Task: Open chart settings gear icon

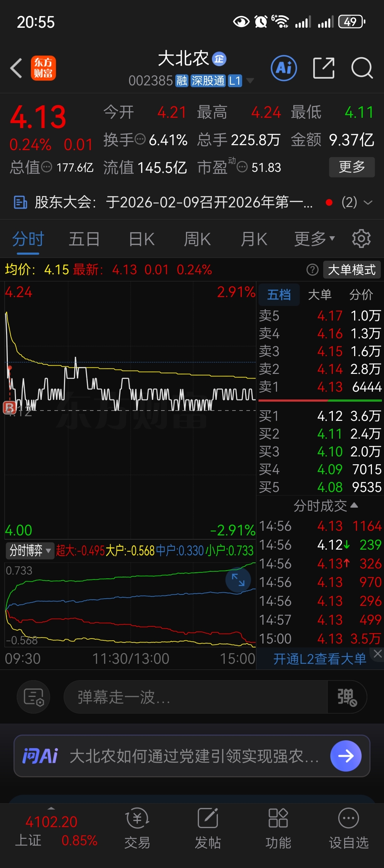Action: tap(361, 238)
